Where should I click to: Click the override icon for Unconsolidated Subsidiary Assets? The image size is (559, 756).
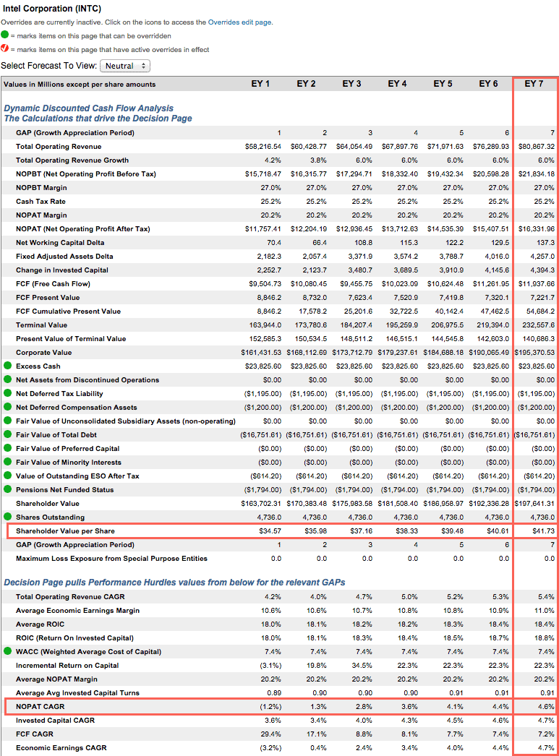pos(7,421)
